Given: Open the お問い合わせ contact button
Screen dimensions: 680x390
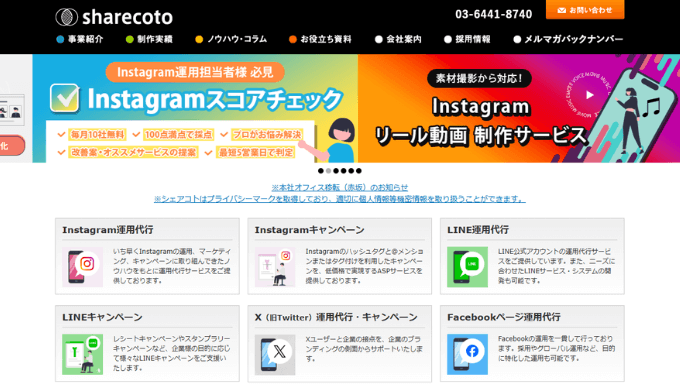Looking at the screenshot, I should click(585, 10).
